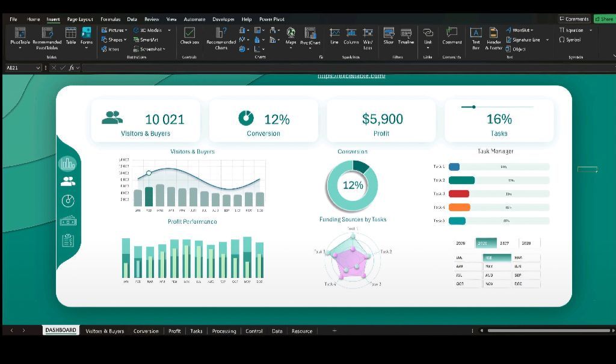This screenshot has height=364, width=616.
Task: Click the Maps chart icon
Action: click(291, 35)
